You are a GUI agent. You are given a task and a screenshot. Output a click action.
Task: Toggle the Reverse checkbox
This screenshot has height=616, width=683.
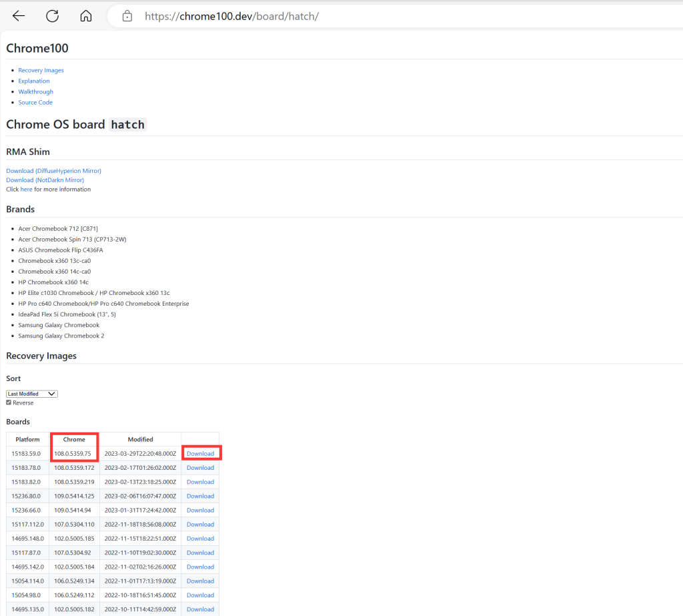pyautogui.click(x=9, y=402)
